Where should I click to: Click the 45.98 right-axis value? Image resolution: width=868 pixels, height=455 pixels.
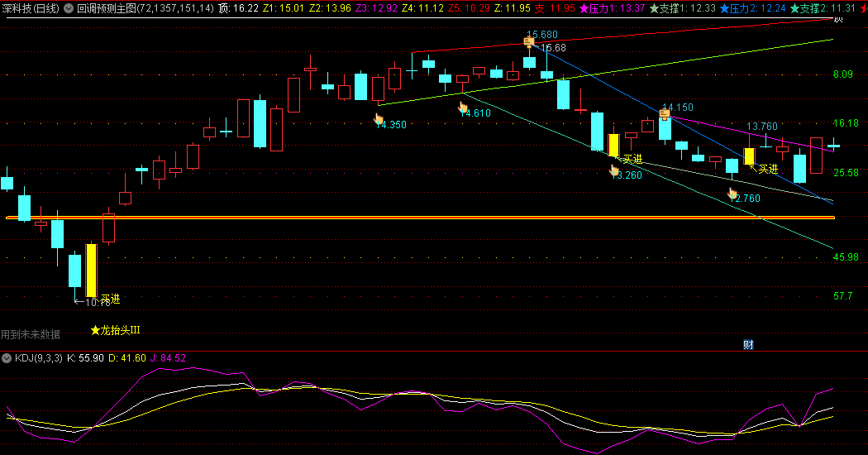point(846,257)
